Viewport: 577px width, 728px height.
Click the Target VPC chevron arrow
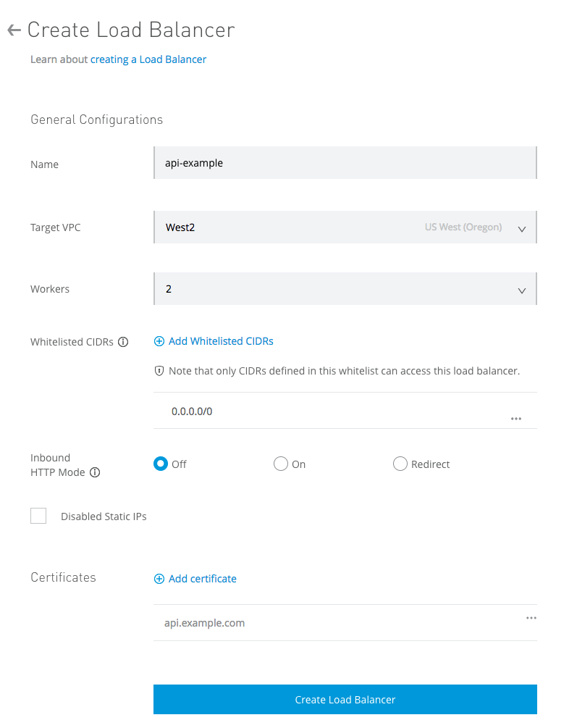click(x=521, y=229)
